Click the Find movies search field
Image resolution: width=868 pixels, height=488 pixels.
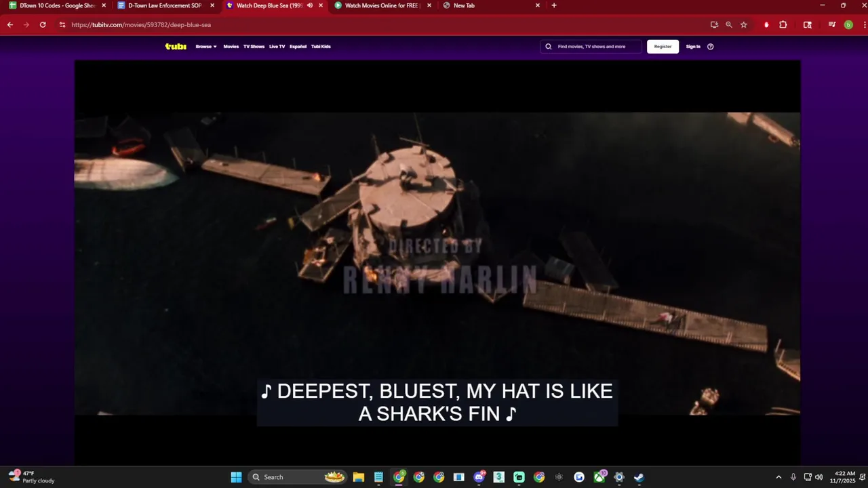[591, 47]
